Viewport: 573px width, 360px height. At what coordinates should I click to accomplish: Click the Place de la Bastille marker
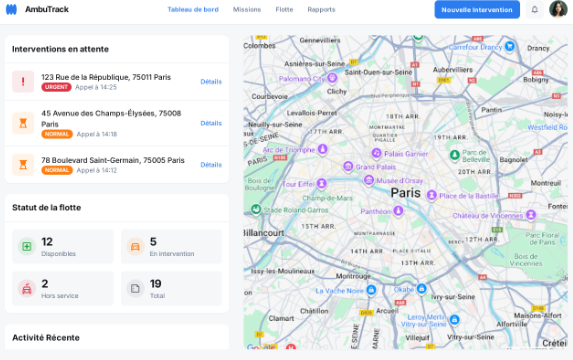click(x=432, y=195)
